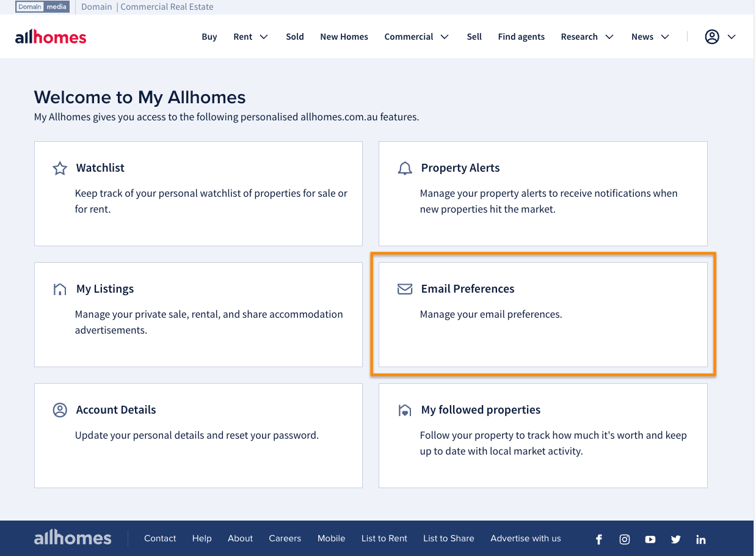This screenshot has height=556, width=756.
Task: Expand the Research menu chevron
Action: (x=609, y=37)
